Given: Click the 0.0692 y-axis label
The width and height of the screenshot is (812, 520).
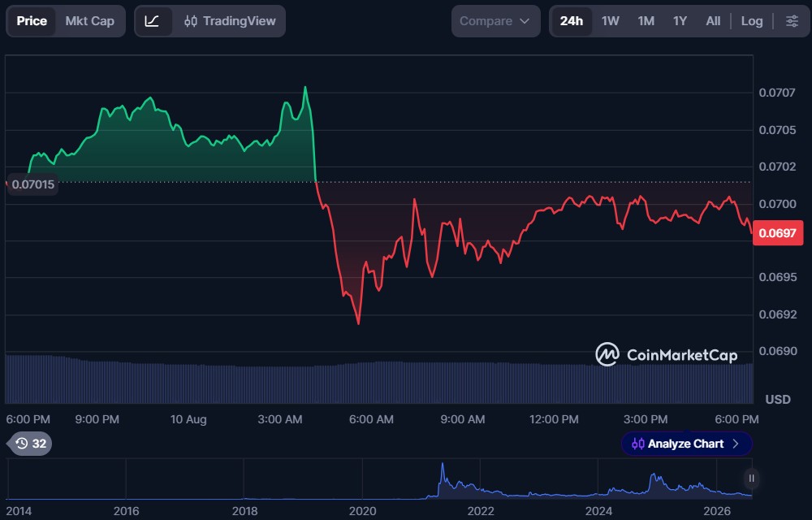Looking at the screenshot, I should click(777, 314).
